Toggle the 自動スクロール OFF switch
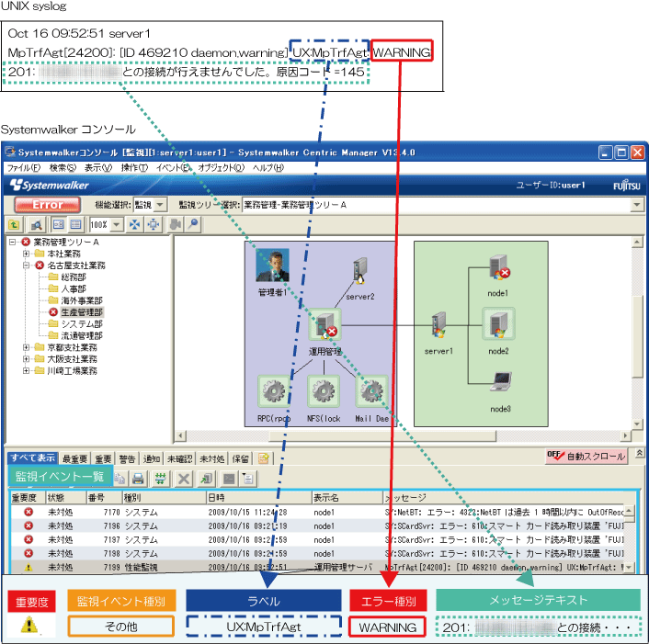The height and width of the screenshot is (644, 649). click(x=586, y=457)
